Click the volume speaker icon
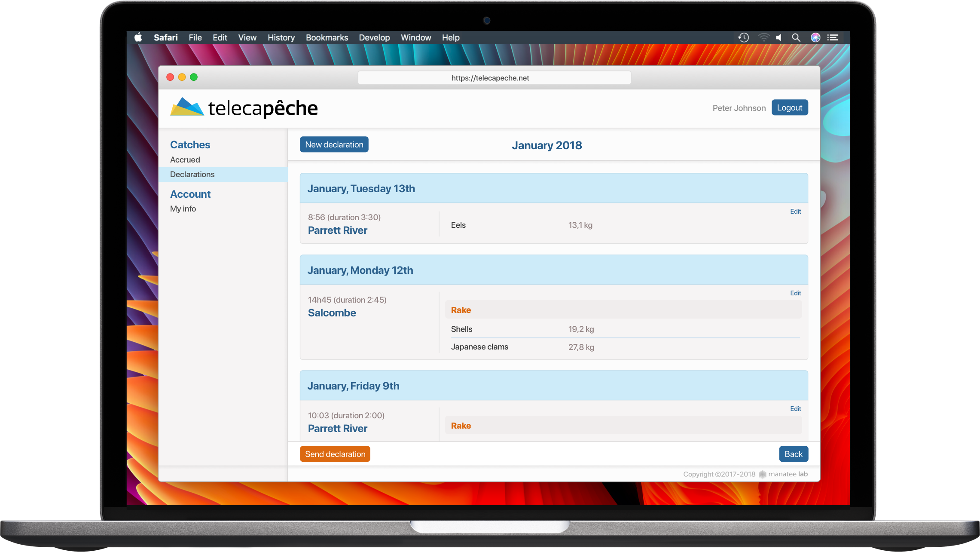This screenshot has width=980, height=552. pyautogui.click(x=779, y=37)
